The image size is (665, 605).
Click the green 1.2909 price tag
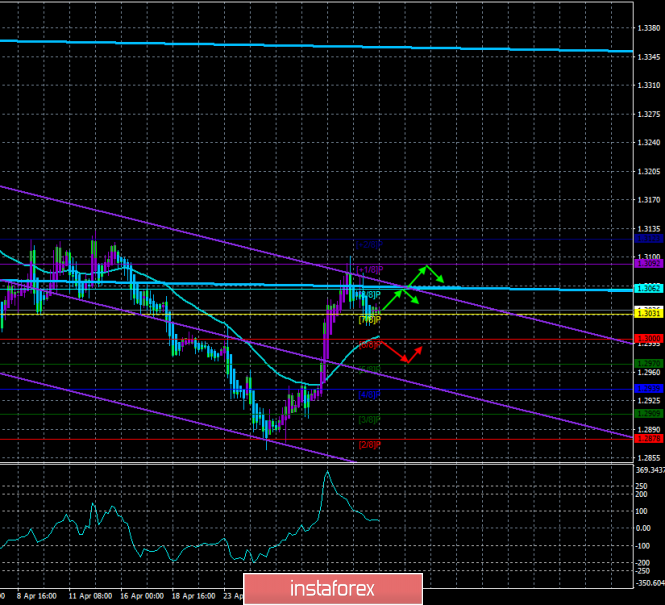648,413
